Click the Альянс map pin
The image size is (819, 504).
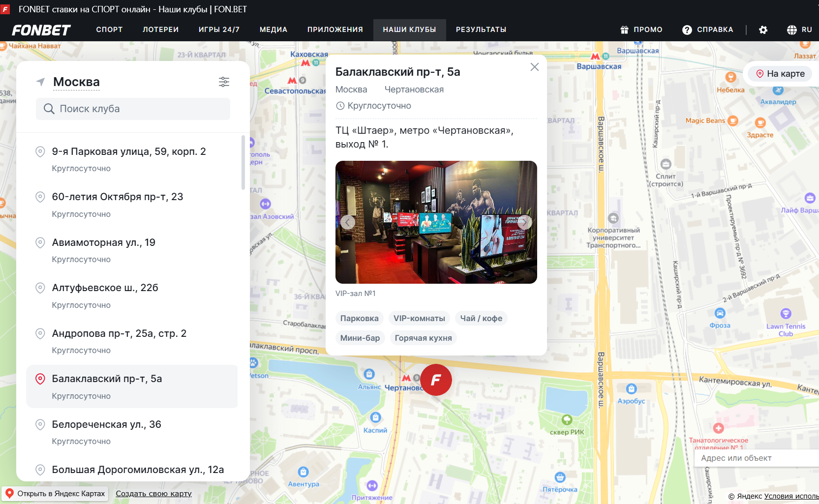[x=369, y=374]
